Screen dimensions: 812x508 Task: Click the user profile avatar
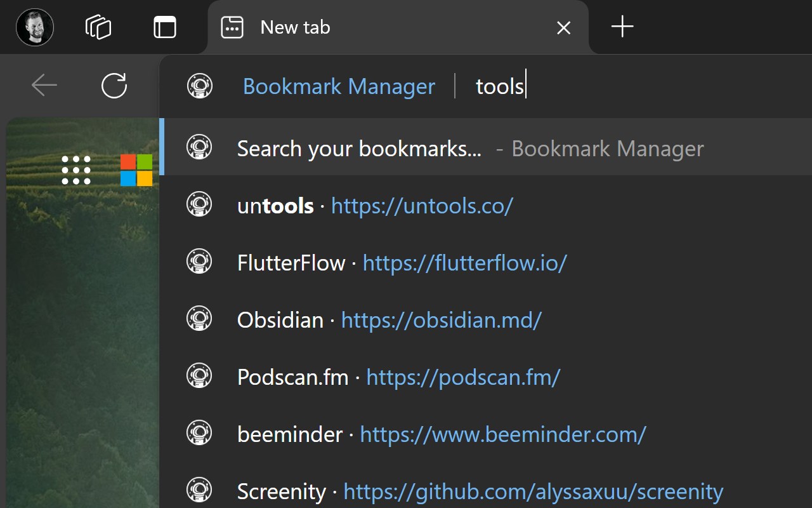[35, 27]
